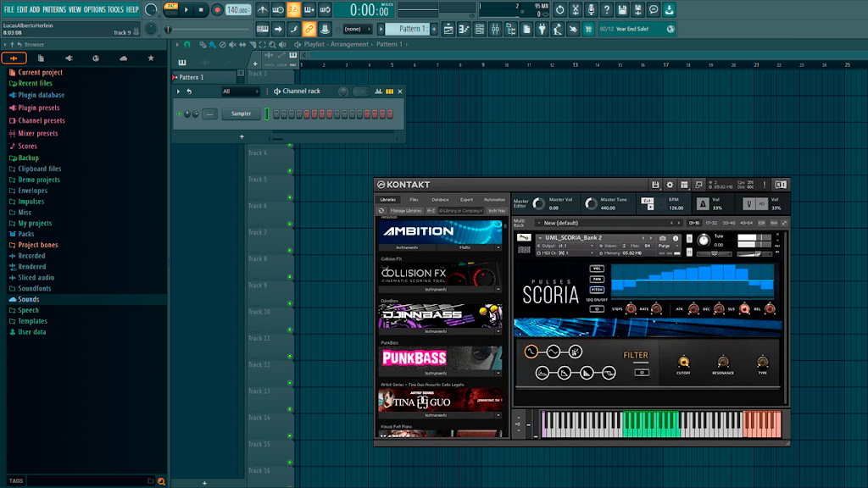The image size is (868, 488).
Task: Open the channel filter All dropdown
Action: pyautogui.click(x=240, y=91)
